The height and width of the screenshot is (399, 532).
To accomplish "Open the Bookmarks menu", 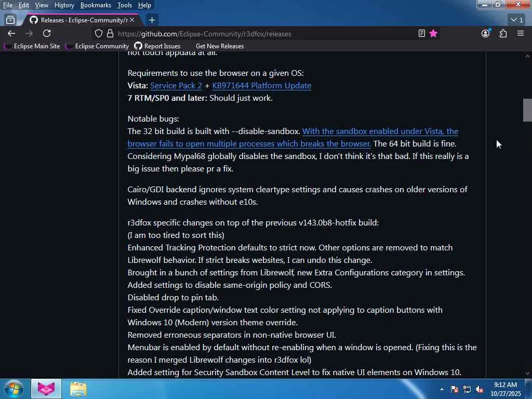I will pyautogui.click(x=96, y=5).
